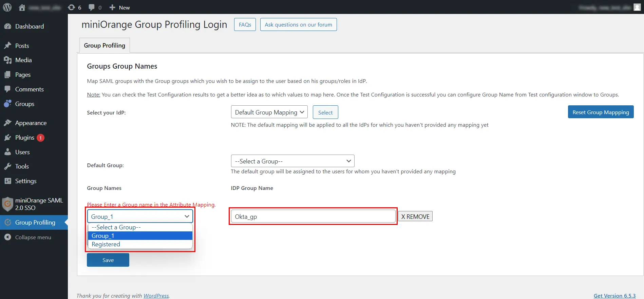644x299 pixels.
Task: Click the Save button
Action: pos(108,260)
